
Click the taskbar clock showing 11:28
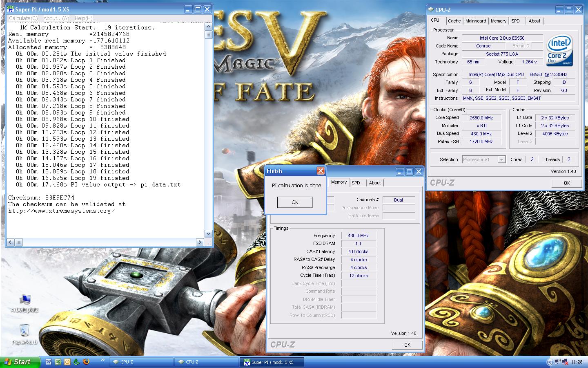(577, 362)
